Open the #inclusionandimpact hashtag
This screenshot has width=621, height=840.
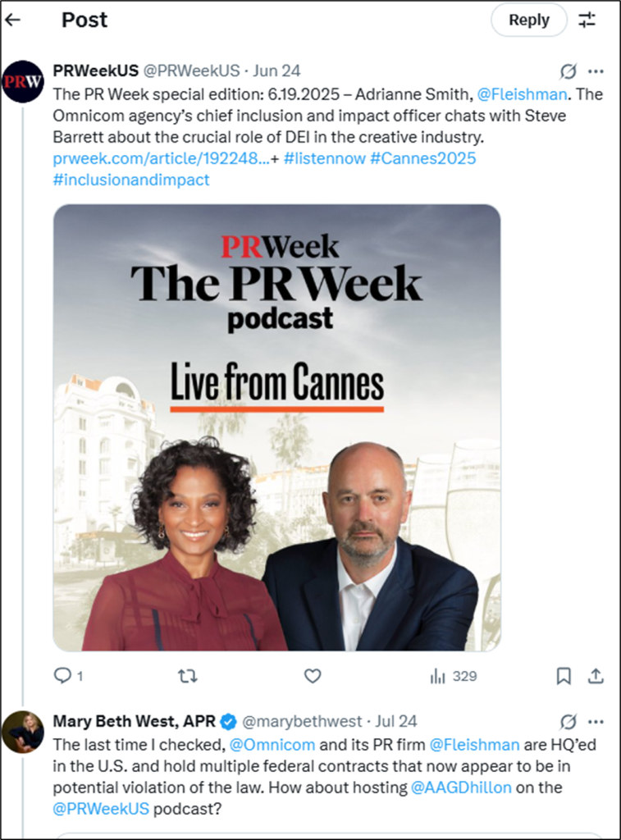click(131, 180)
